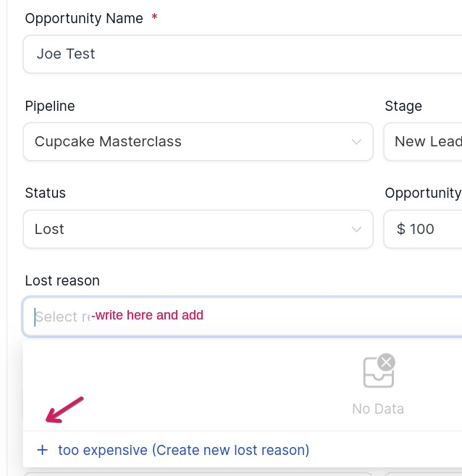462x476 pixels.
Task: Open the Status dropdown chevron
Action: click(356, 230)
